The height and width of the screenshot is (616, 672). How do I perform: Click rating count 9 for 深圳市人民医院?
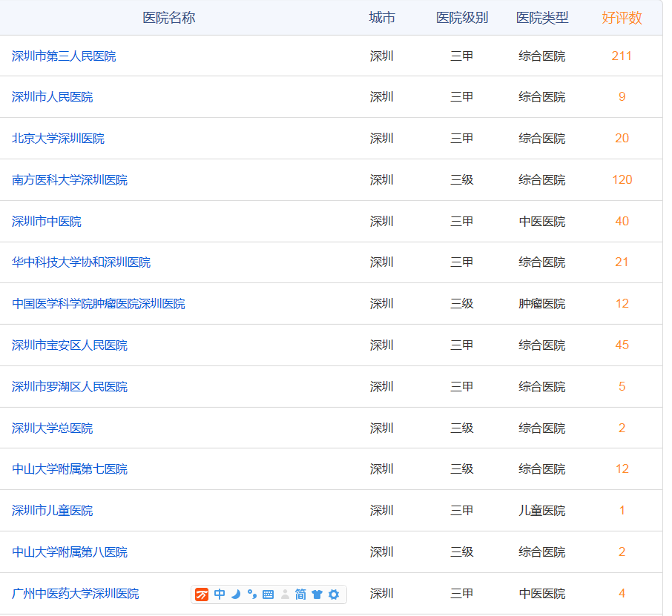click(x=622, y=97)
